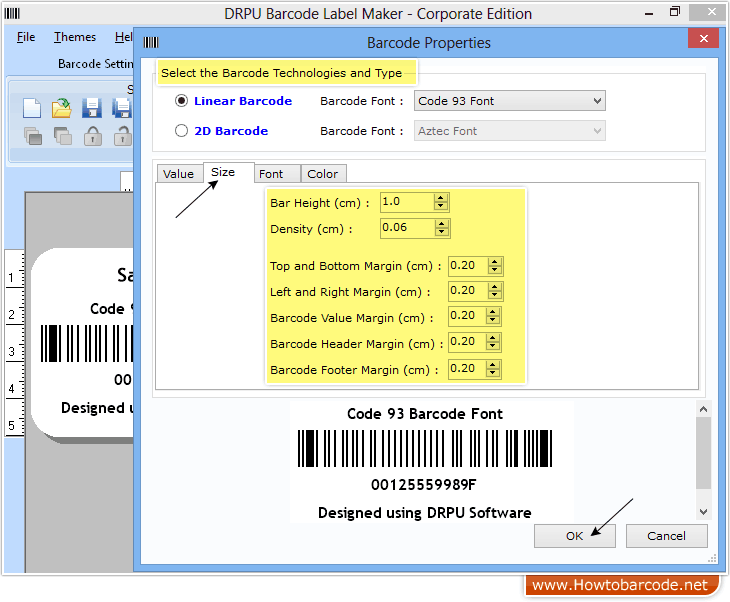Click the preview vertical scrollbar thumb
The height and width of the screenshot is (602, 730).
(703, 453)
